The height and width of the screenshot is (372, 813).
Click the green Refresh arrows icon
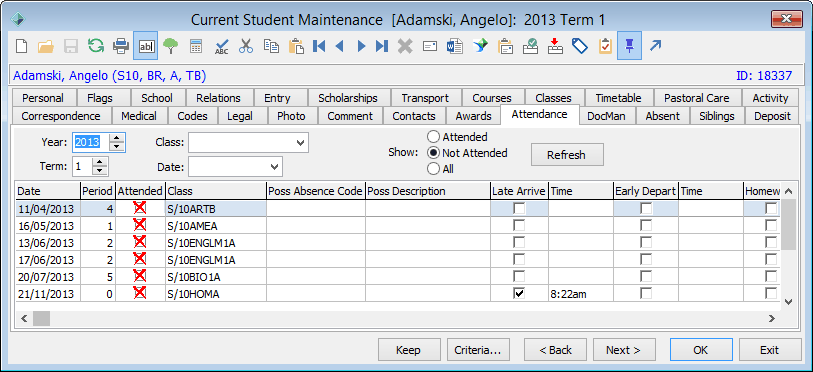(x=95, y=46)
